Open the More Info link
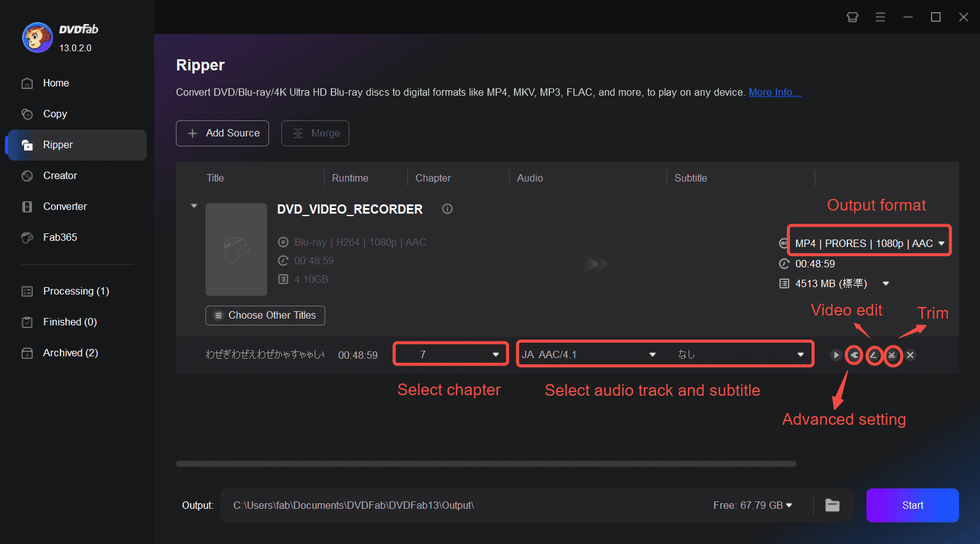Viewport: 980px width, 544px height. [774, 92]
